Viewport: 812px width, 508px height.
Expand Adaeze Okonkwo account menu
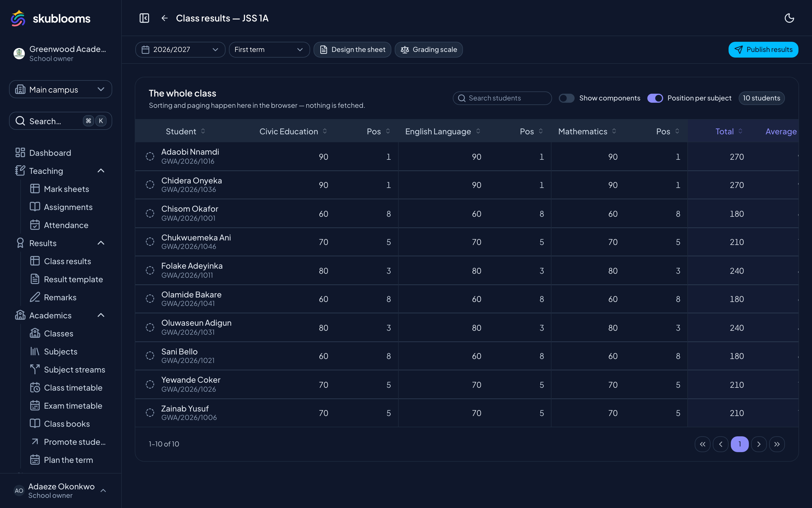[x=60, y=491]
